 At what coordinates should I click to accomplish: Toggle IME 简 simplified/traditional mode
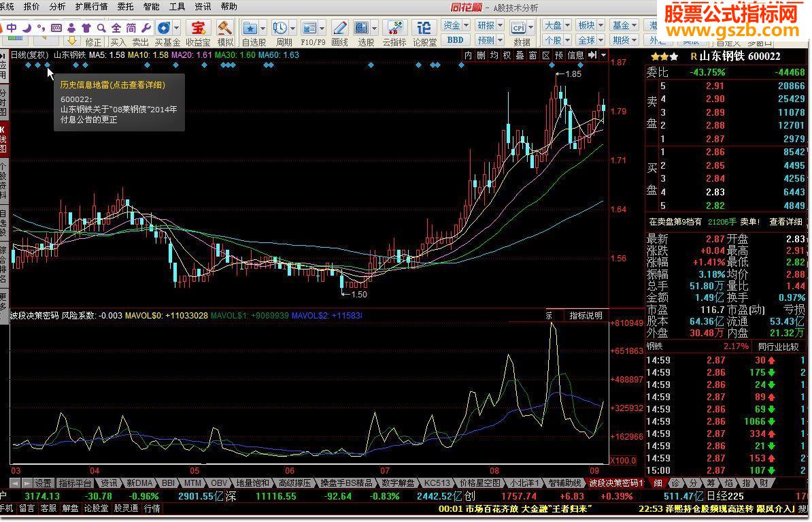click(131, 27)
